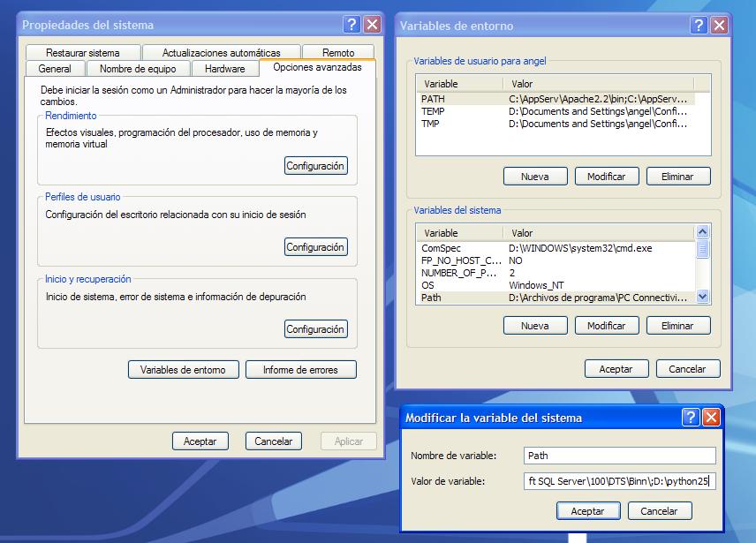Select the Remoto tab

pyautogui.click(x=338, y=52)
